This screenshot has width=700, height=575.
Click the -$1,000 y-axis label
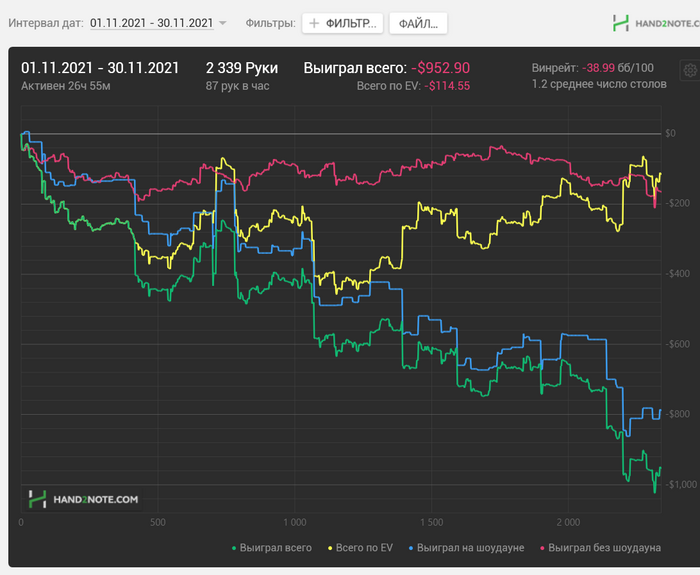point(681,484)
